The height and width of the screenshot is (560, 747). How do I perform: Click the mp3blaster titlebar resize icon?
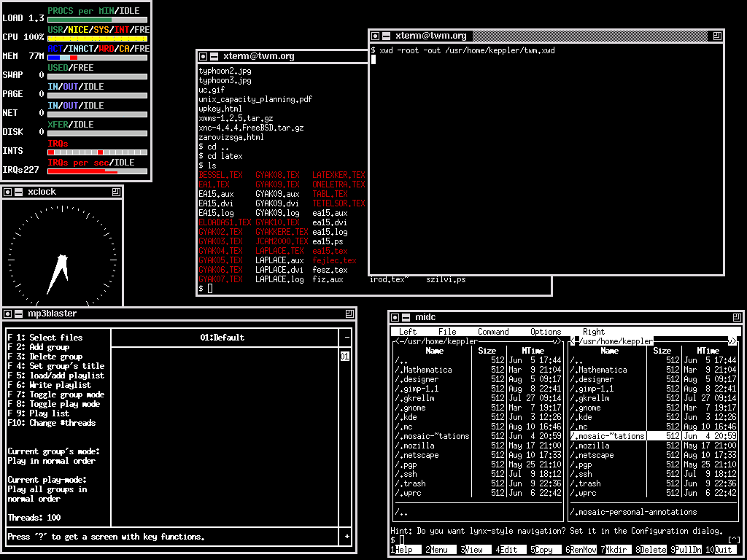coord(349,314)
